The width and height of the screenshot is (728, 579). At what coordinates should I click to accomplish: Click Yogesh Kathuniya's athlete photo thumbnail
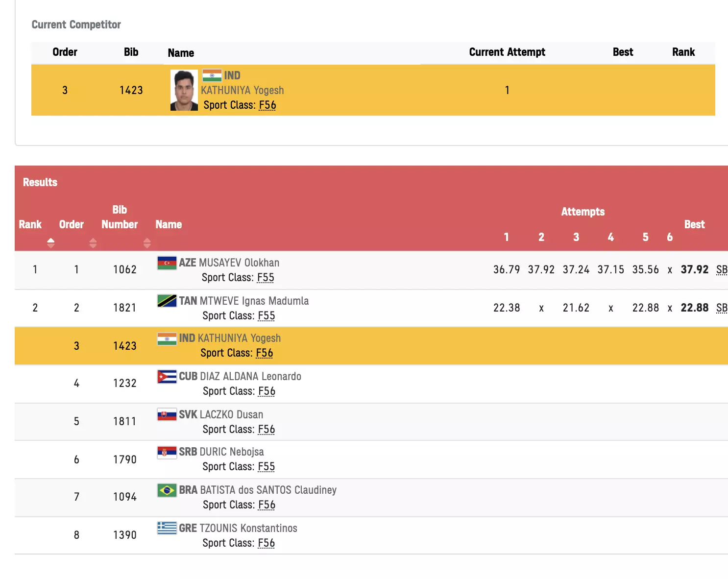184,90
